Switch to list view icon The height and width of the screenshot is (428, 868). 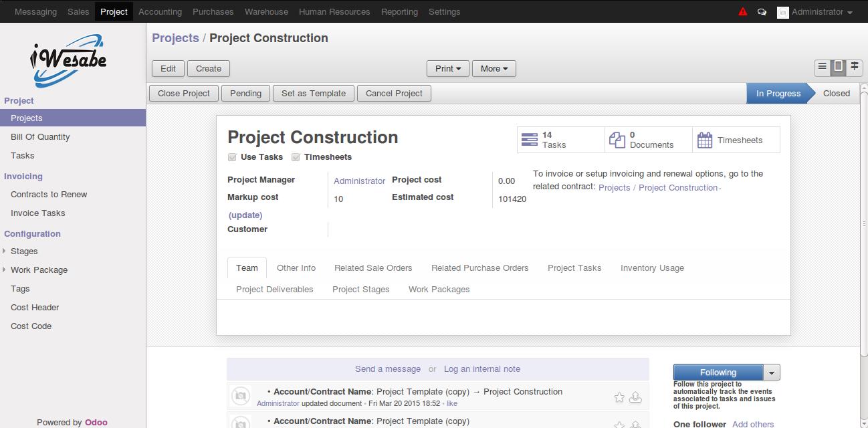pyautogui.click(x=822, y=67)
